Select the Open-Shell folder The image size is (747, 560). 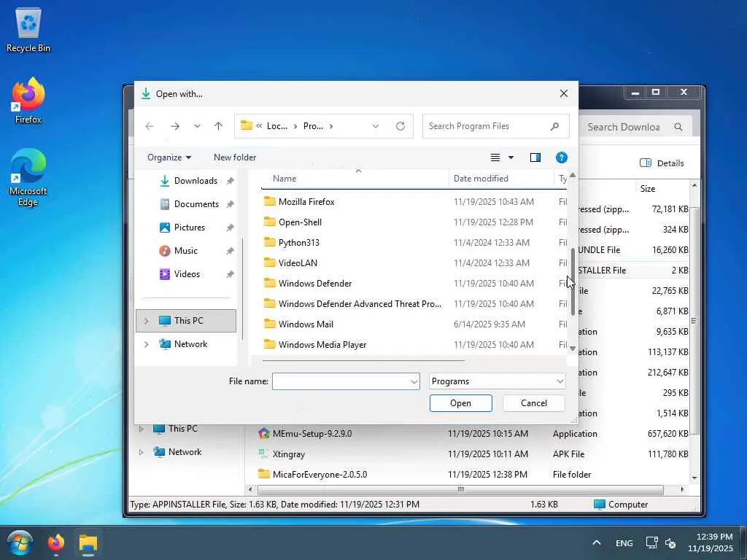300,222
